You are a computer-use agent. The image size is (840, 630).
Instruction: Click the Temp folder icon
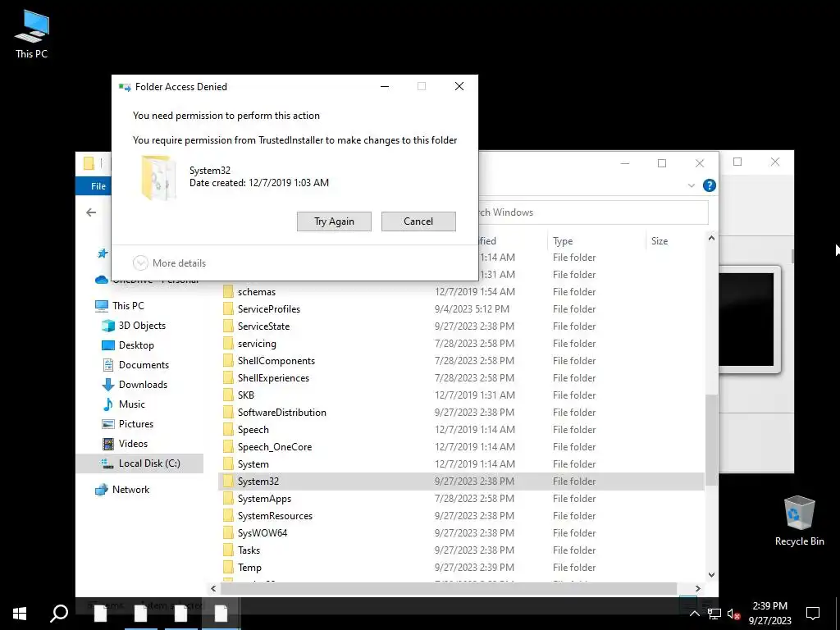[x=228, y=568]
